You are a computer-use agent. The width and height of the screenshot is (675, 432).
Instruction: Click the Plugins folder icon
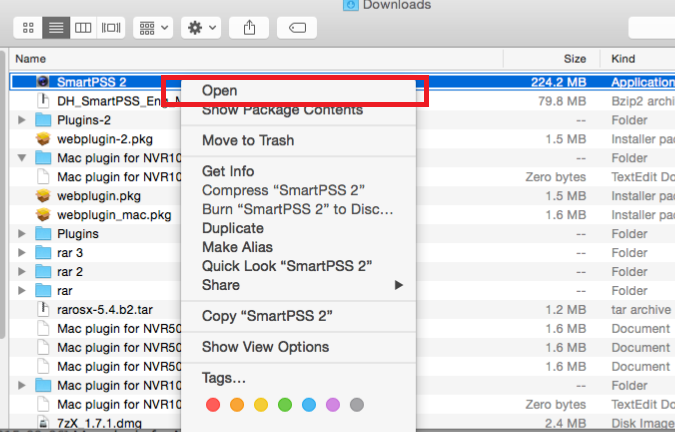pyautogui.click(x=43, y=233)
